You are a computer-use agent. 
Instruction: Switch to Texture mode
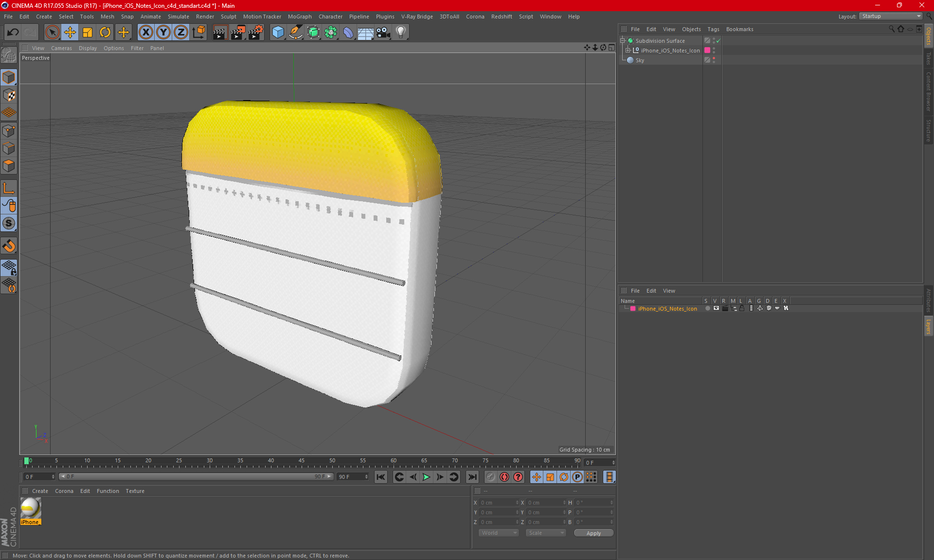[x=9, y=95]
